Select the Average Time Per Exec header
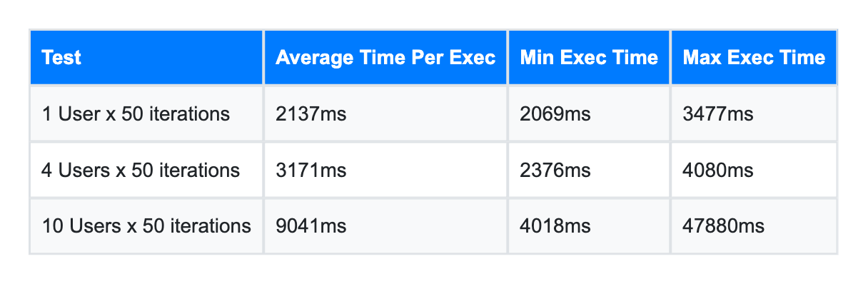Image resolution: width=868 pixels, height=284 pixels. [385, 58]
